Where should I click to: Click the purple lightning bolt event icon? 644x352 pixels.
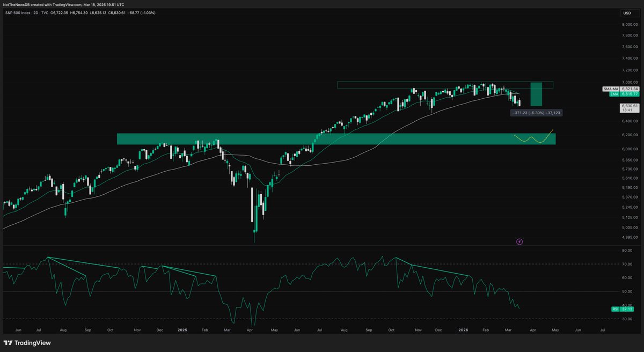[x=519, y=242]
